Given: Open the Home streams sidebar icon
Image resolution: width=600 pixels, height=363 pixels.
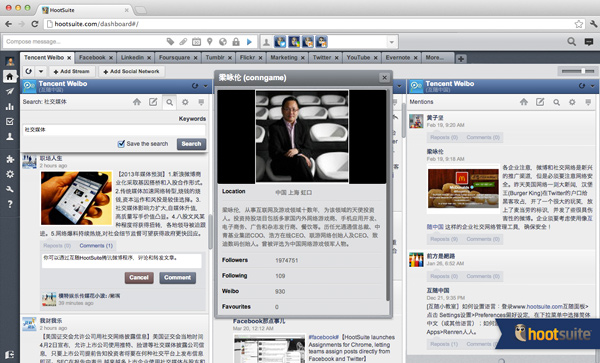Looking at the screenshot, I should pos(10,76).
